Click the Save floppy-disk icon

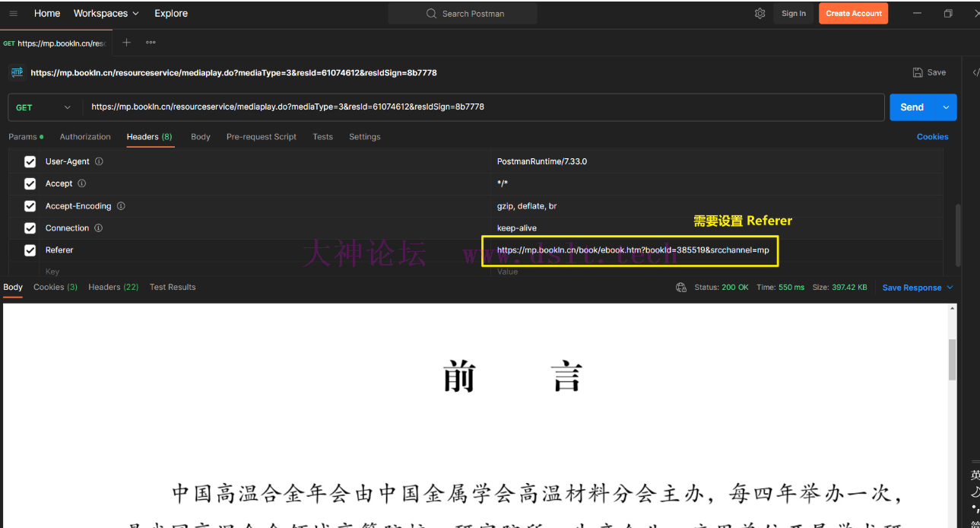click(x=918, y=72)
